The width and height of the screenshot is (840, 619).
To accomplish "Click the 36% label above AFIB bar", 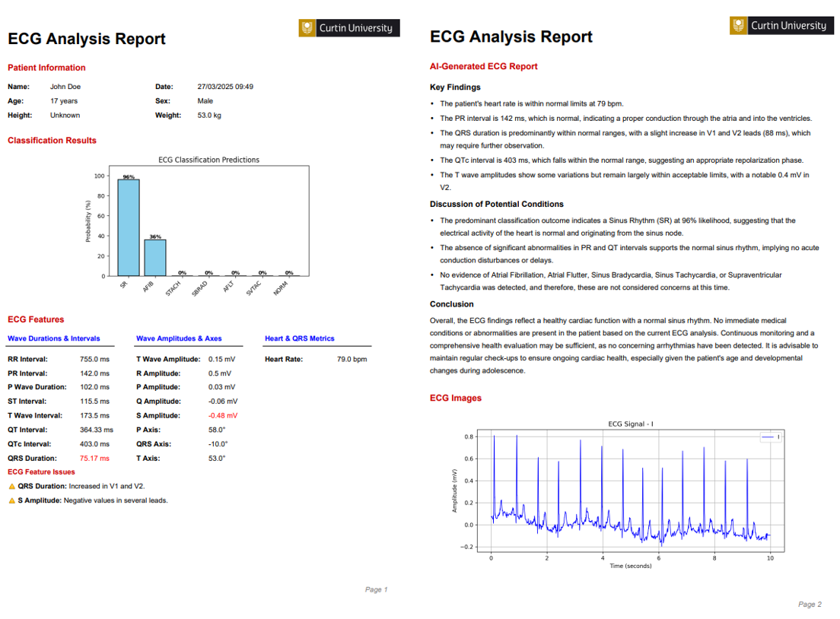I will (155, 236).
